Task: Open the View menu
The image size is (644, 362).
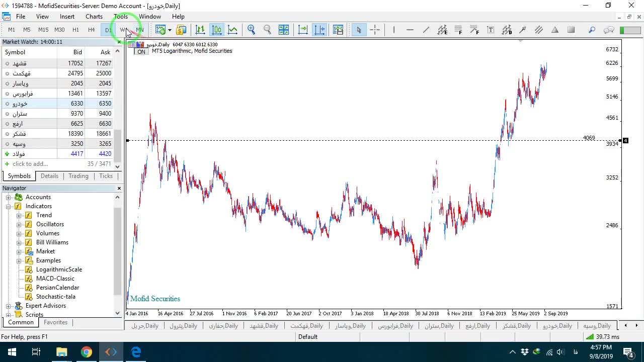Action: [42, 16]
